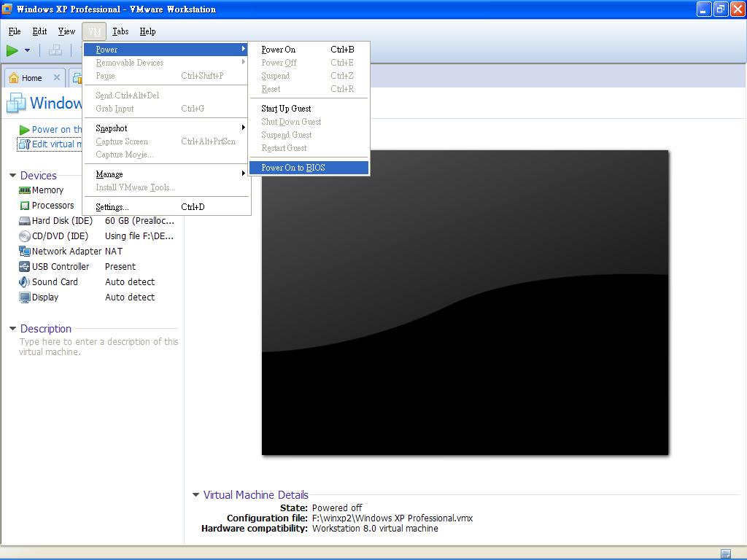Viewport: 747px width, 560px height.
Task: Click the Power on this virtual machine link
Action: (57, 130)
